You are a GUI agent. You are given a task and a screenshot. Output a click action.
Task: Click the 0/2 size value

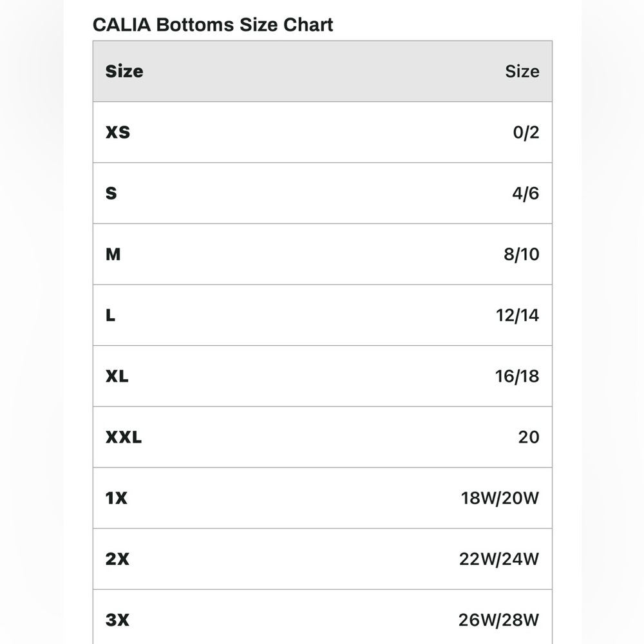click(x=526, y=133)
